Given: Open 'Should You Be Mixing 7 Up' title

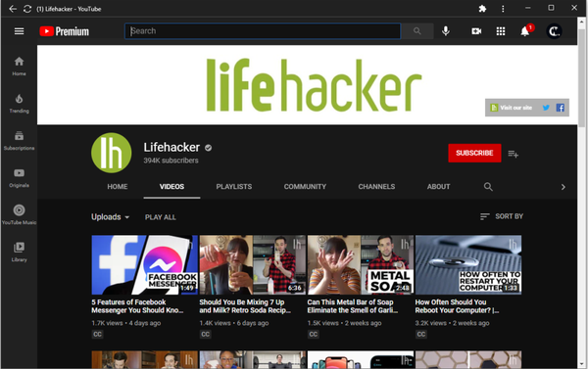Looking at the screenshot, I should (245, 306).
